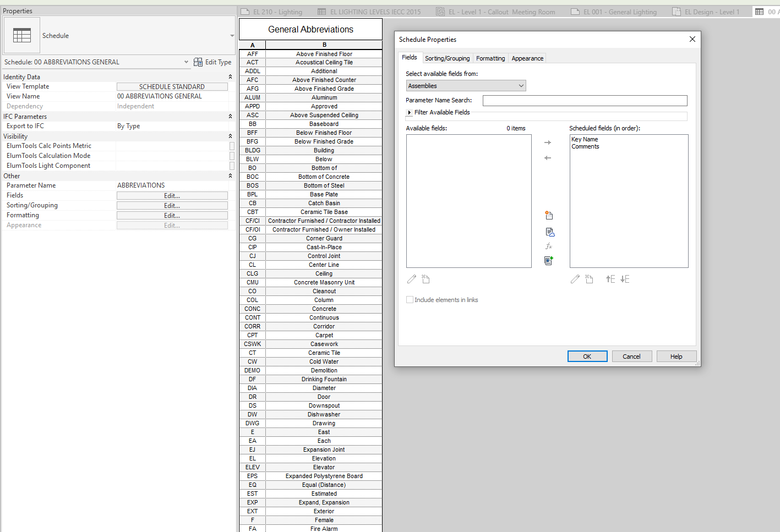Click edit pencil icon under Available fields

point(412,279)
